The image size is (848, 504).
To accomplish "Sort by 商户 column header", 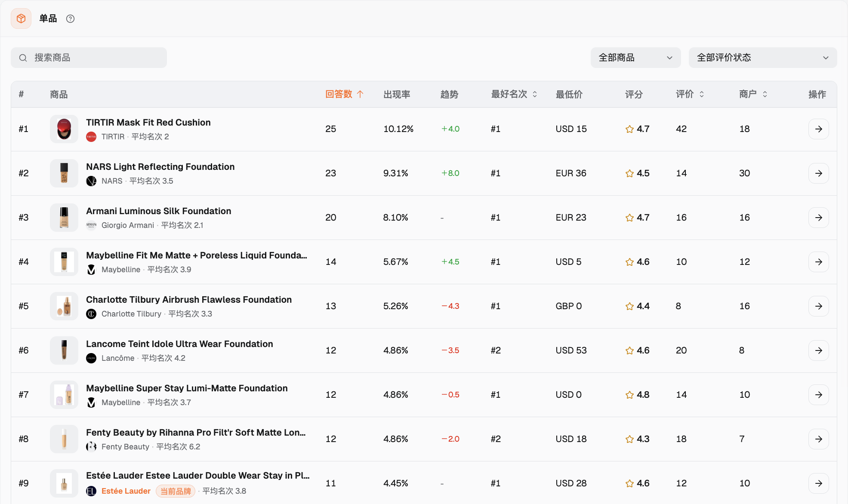I will point(753,94).
